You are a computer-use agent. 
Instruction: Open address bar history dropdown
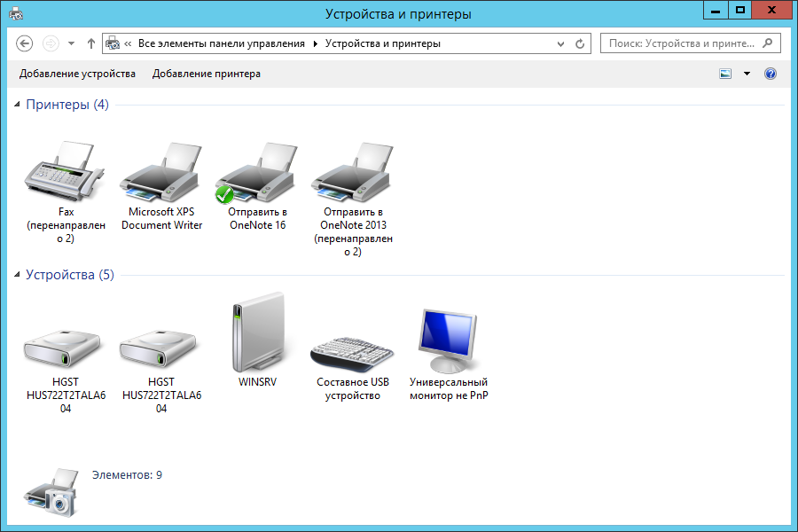561,43
